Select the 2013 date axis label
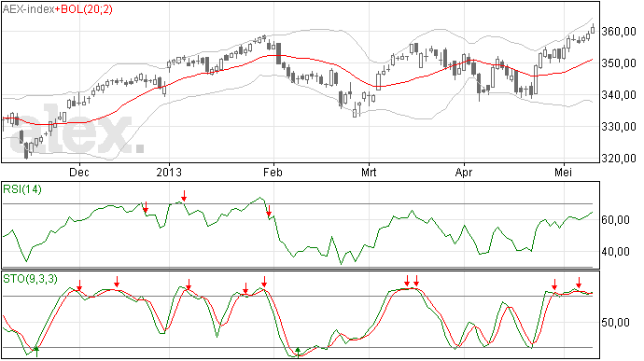Screen dimensions: 644x361 coord(169,172)
